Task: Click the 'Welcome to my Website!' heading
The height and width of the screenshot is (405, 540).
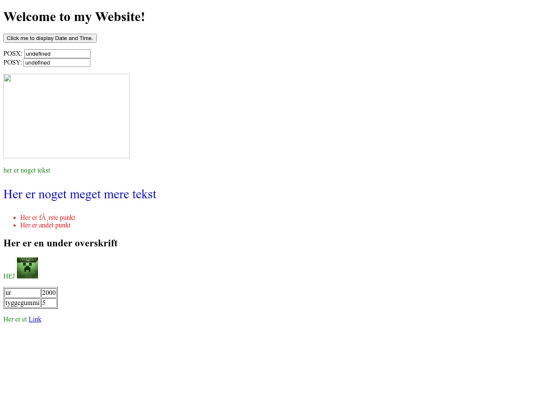Action: click(74, 17)
